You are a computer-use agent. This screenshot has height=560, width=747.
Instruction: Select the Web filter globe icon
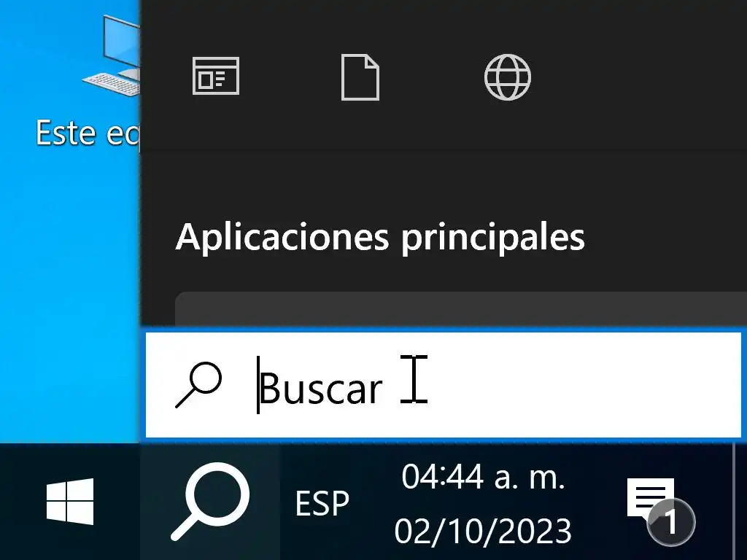pyautogui.click(x=508, y=77)
